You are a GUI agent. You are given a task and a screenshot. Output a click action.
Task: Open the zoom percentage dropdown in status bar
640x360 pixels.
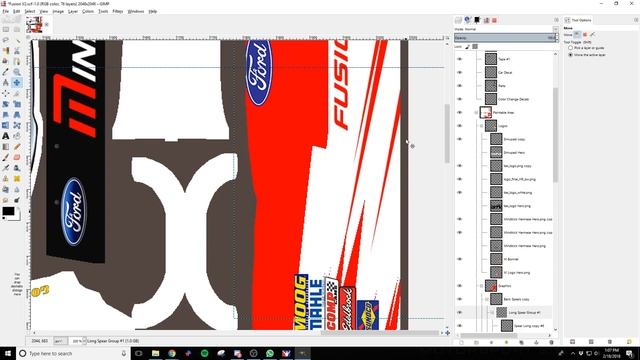(84, 341)
